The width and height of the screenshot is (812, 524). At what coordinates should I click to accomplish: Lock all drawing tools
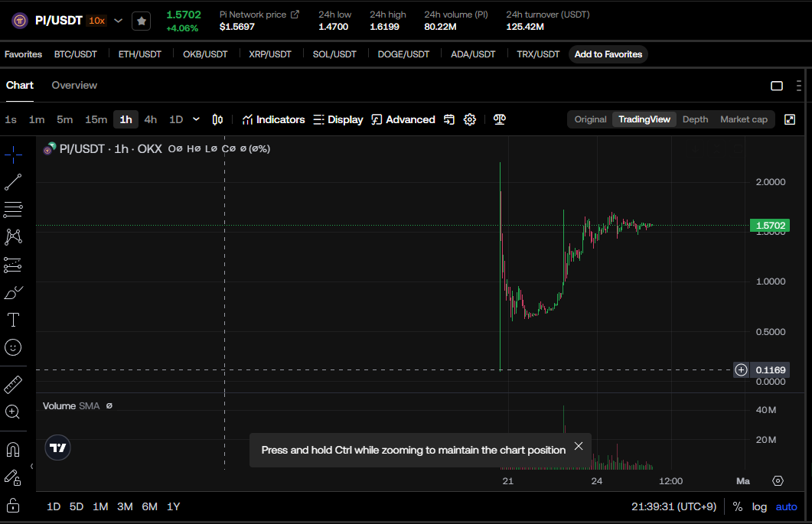click(13, 505)
